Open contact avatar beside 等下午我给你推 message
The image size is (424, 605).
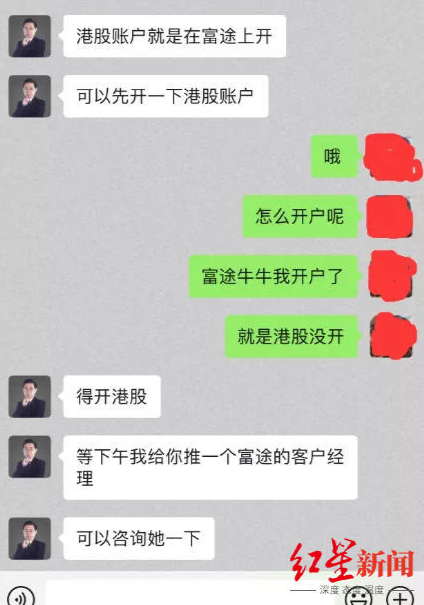tap(30, 457)
